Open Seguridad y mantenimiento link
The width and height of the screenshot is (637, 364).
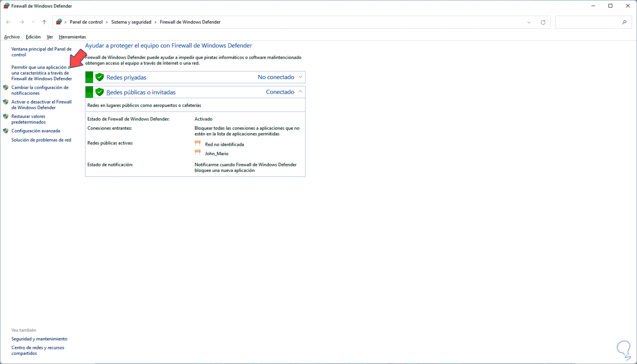click(x=39, y=339)
